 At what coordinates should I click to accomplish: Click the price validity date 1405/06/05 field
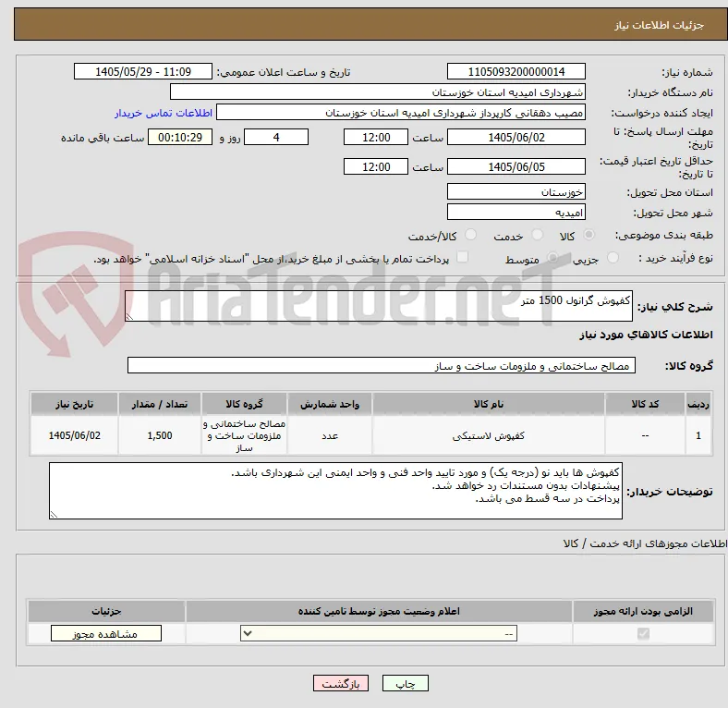tap(516, 166)
